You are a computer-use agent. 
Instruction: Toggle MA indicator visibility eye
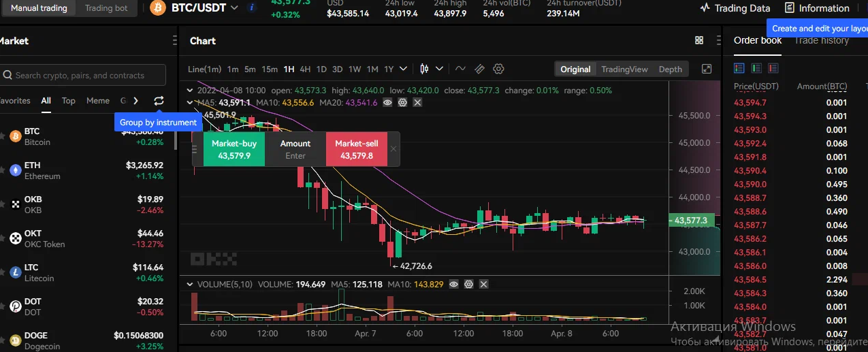[387, 102]
